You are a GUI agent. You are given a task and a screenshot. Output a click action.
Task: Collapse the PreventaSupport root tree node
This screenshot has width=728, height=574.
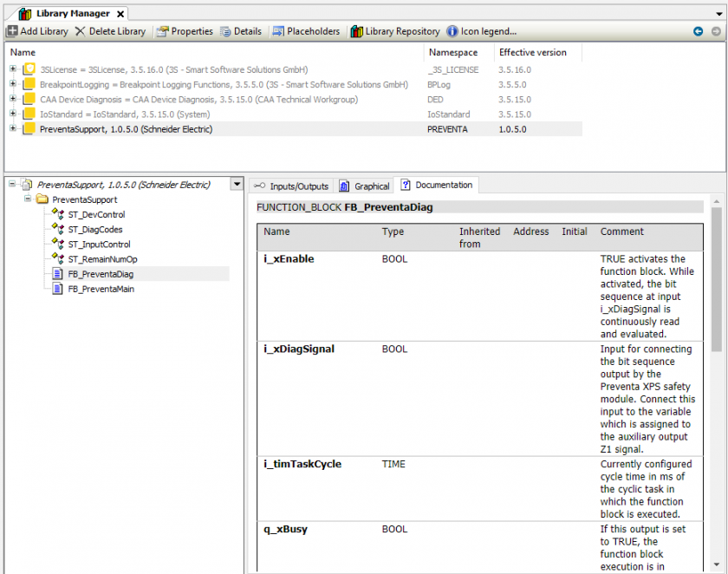(x=12, y=185)
